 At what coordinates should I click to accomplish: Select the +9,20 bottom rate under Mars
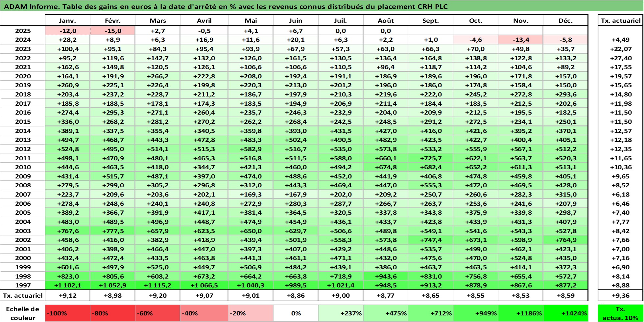(157, 295)
